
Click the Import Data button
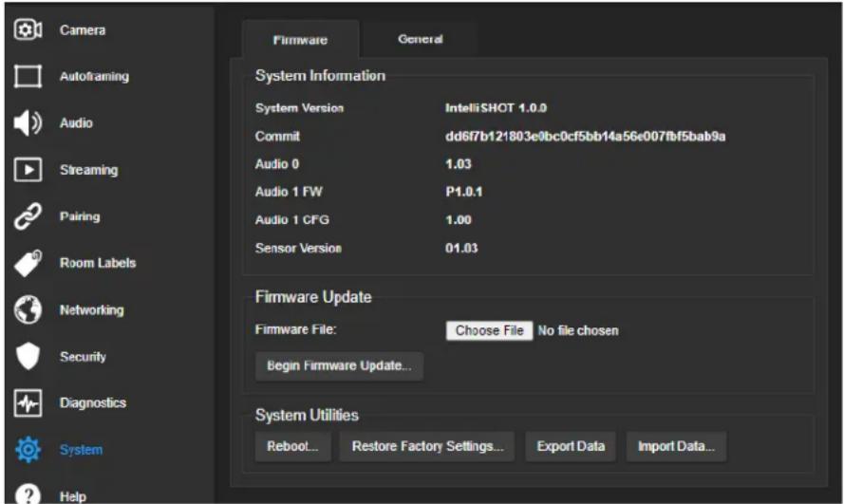tap(676, 446)
